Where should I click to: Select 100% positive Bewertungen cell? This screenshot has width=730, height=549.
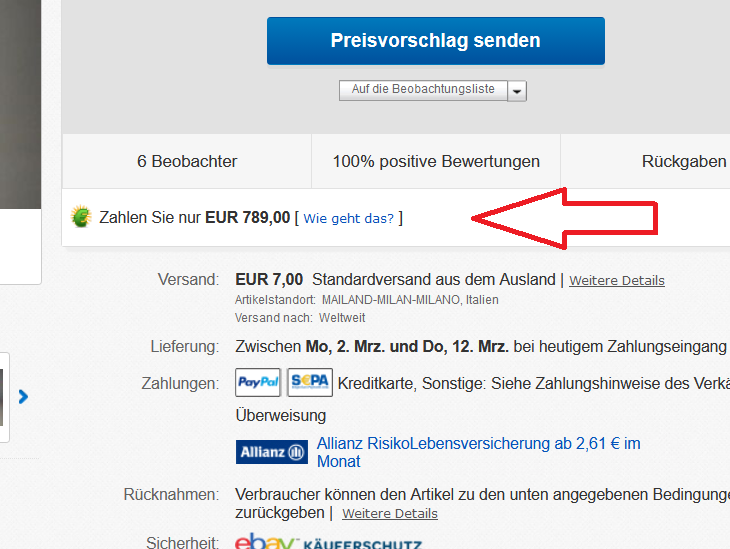pyautogui.click(x=436, y=161)
